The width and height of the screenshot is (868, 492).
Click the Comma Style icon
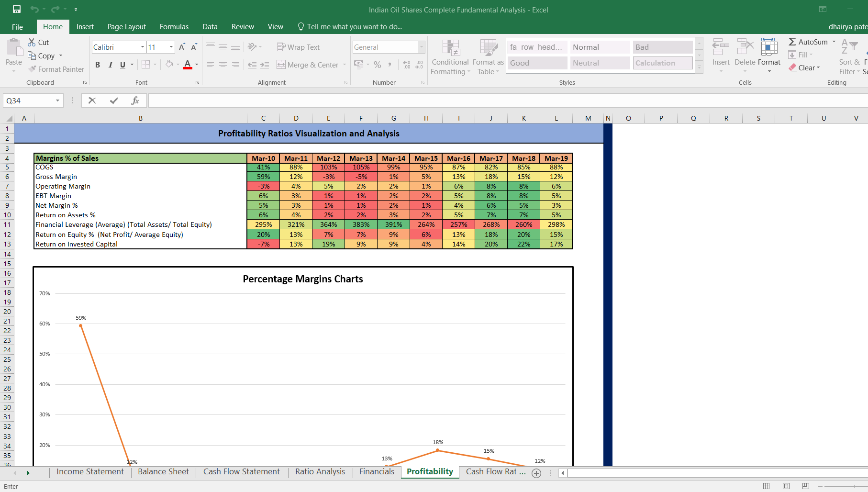click(390, 64)
